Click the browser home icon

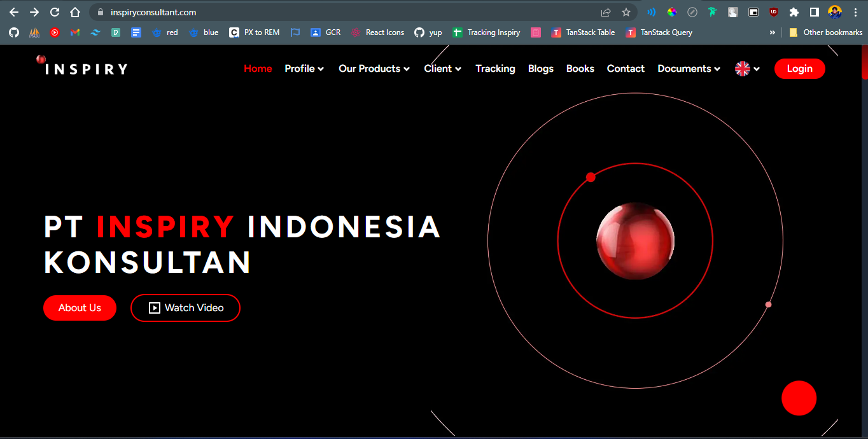point(75,12)
